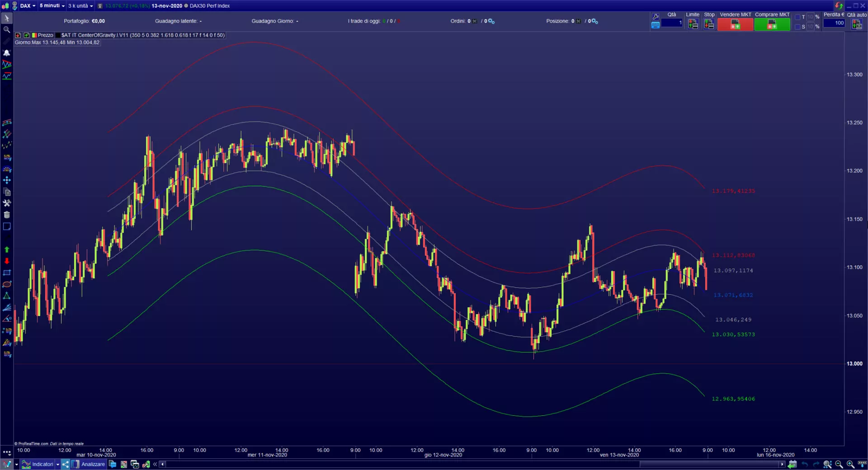Viewport: 868px width, 470px height.
Task: Zoom out using minus magnifier icon
Action: pyautogui.click(x=839, y=464)
